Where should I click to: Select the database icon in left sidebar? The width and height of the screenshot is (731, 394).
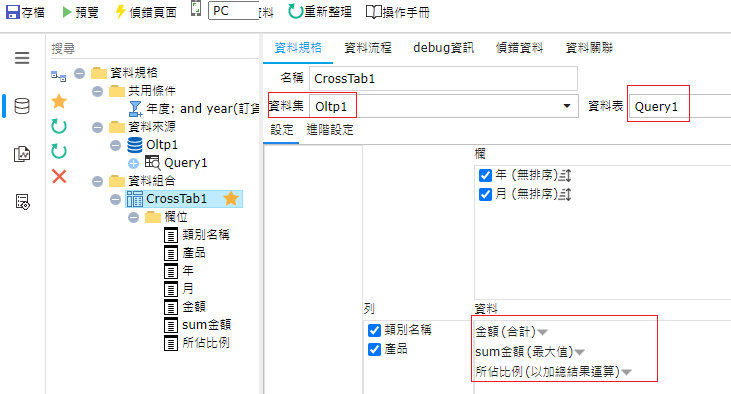pyautogui.click(x=22, y=106)
